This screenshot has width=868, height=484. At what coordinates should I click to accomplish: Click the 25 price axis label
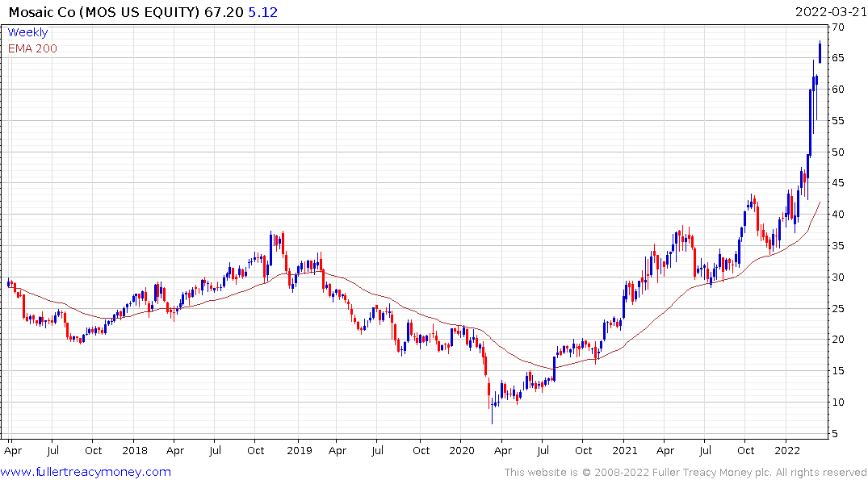click(x=838, y=309)
